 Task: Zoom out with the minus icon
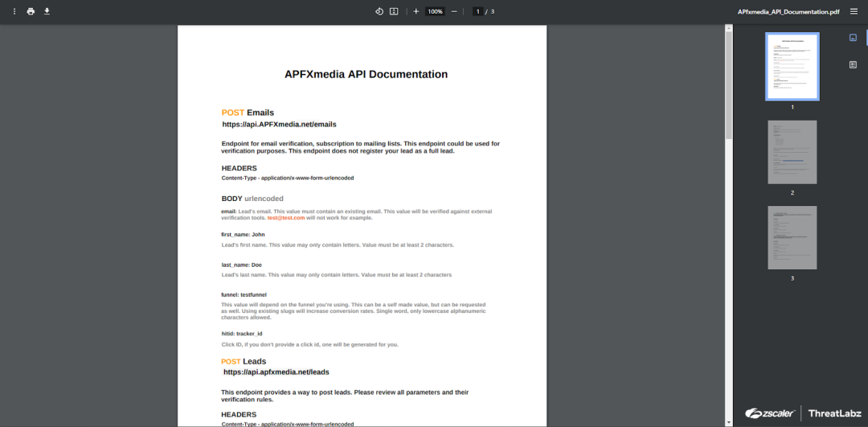point(454,11)
